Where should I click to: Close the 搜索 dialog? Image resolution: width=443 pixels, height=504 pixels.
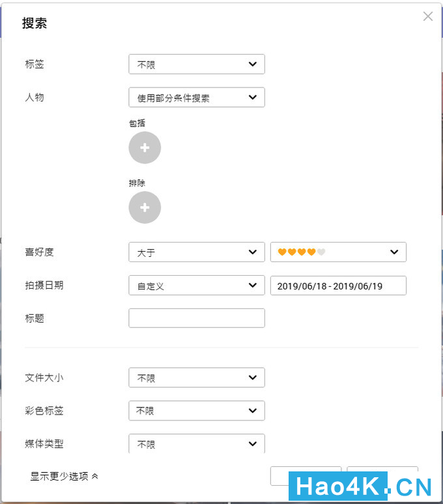pos(427,16)
